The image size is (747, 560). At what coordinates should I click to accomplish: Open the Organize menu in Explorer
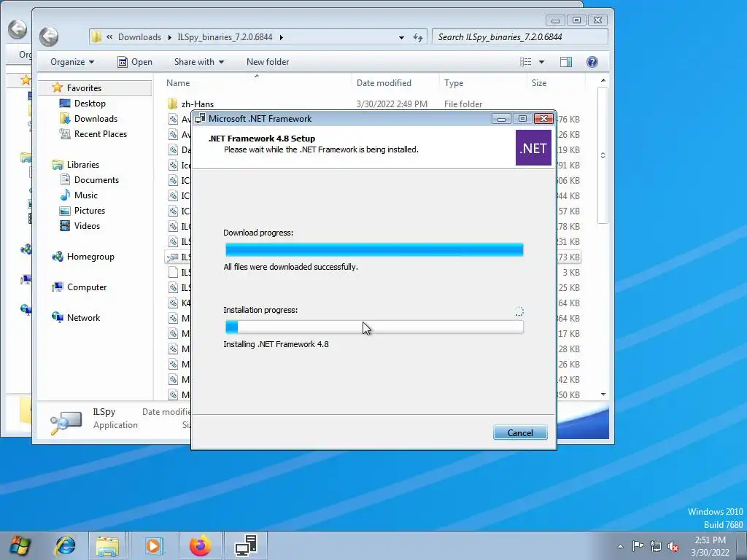tap(72, 62)
